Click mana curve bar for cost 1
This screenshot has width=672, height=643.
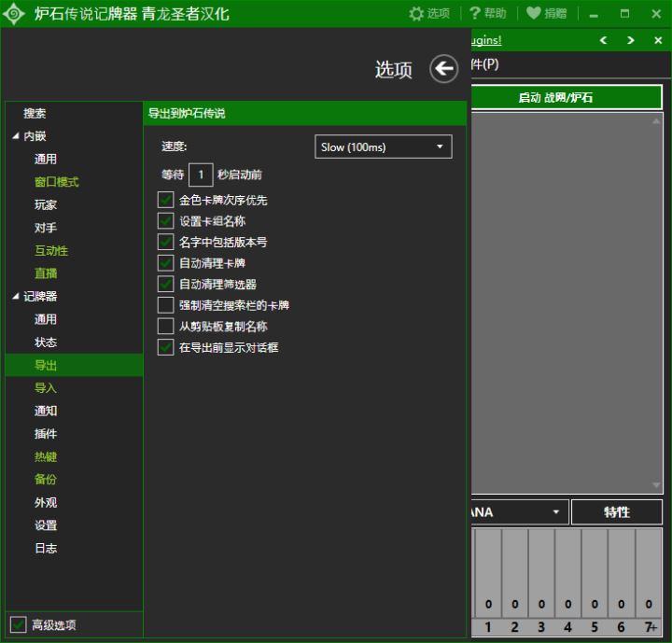point(488,574)
